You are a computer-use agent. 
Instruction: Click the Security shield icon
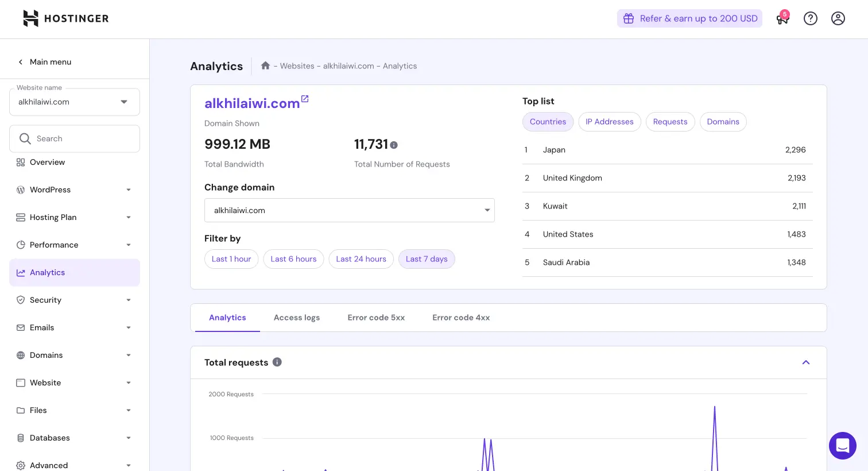[21, 300]
